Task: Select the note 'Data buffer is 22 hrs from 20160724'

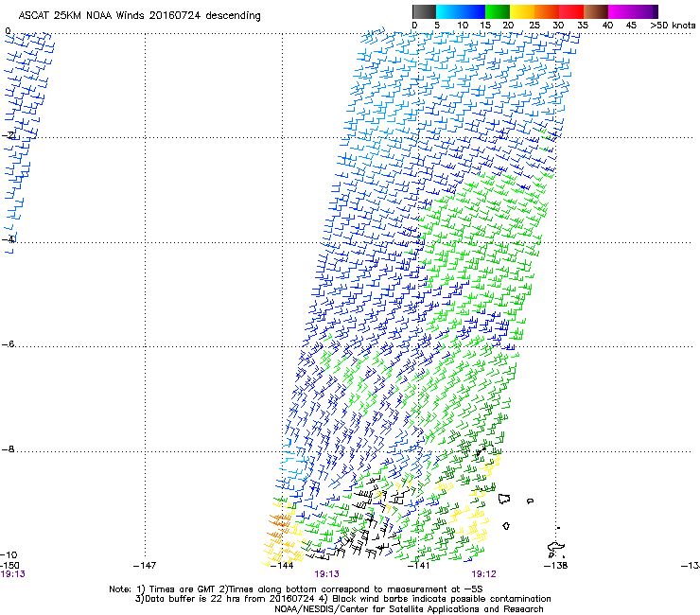Action: click(228, 599)
